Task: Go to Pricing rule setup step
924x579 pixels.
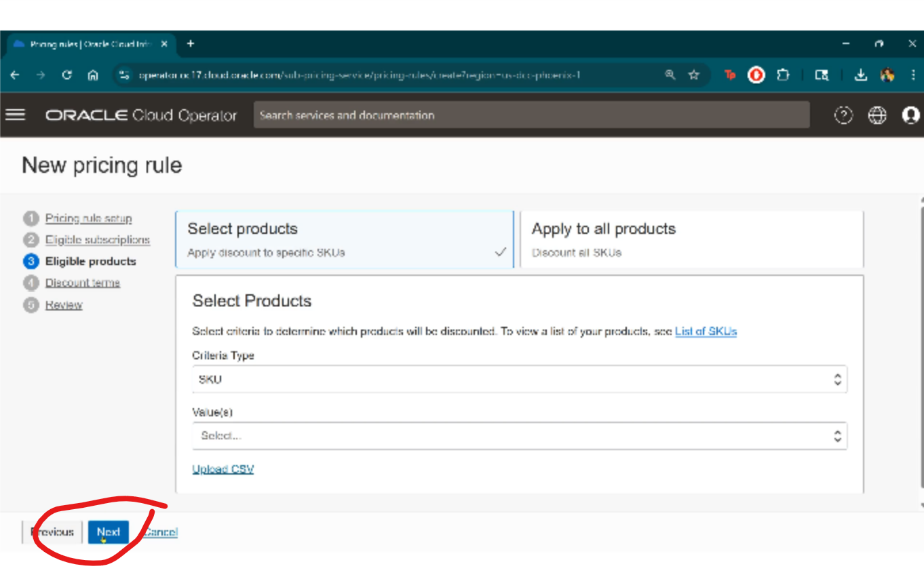Action: tap(88, 218)
